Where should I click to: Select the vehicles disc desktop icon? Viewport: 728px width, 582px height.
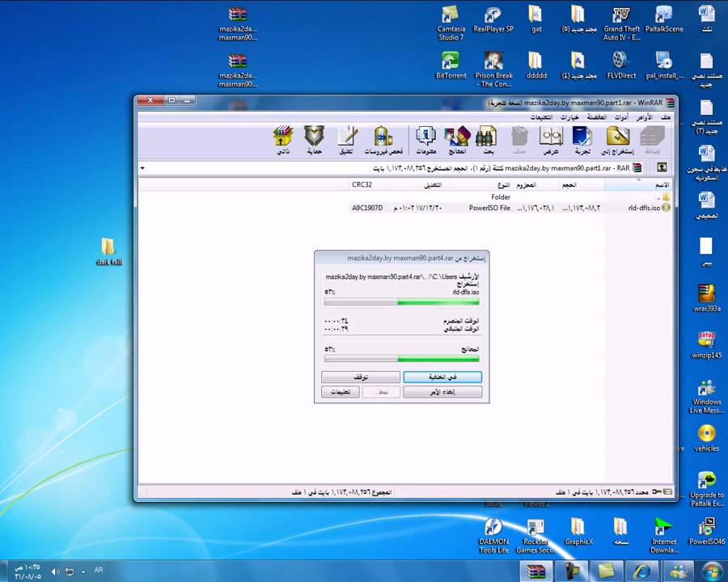pos(706,438)
